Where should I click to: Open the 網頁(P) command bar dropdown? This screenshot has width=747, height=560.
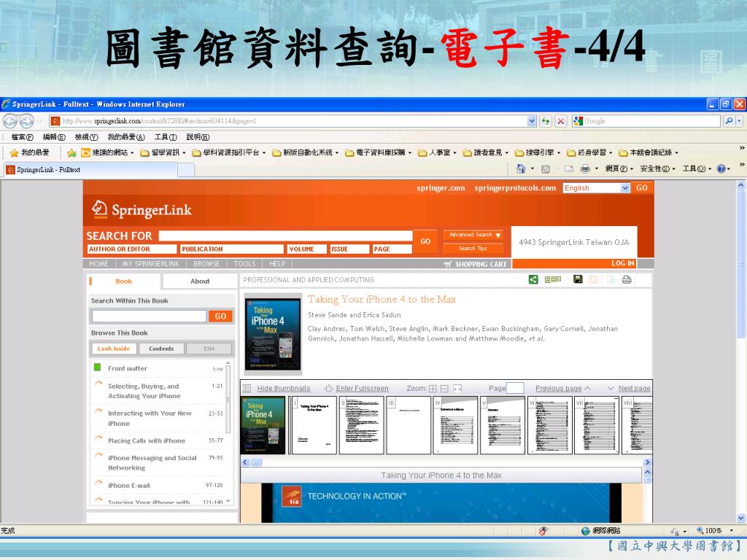pos(619,168)
